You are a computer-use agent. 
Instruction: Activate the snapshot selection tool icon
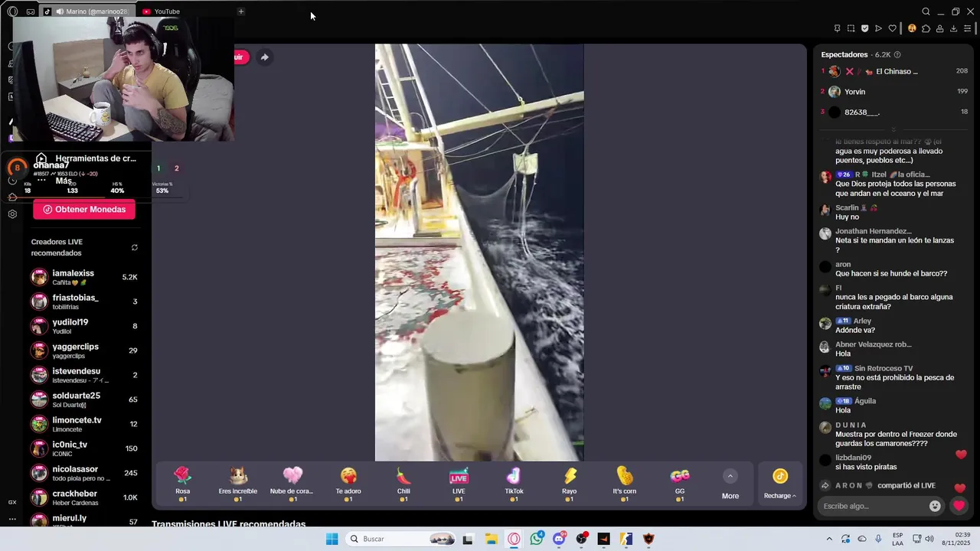(x=851, y=28)
